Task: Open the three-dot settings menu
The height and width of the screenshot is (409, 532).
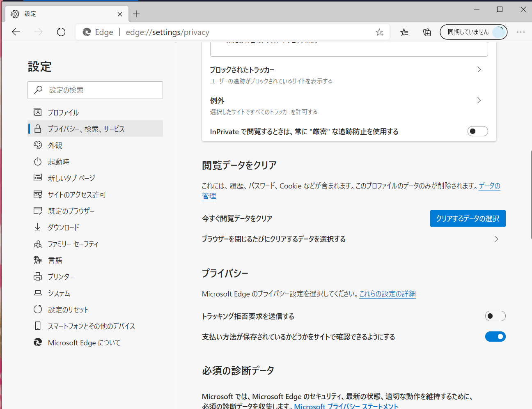Action: (x=521, y=32)
